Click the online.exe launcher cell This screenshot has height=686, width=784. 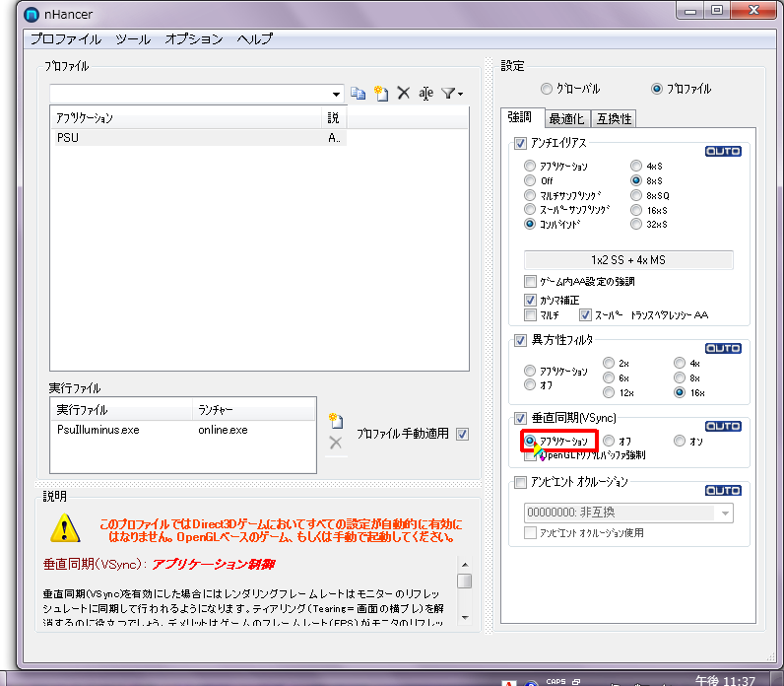click(223, 430)
